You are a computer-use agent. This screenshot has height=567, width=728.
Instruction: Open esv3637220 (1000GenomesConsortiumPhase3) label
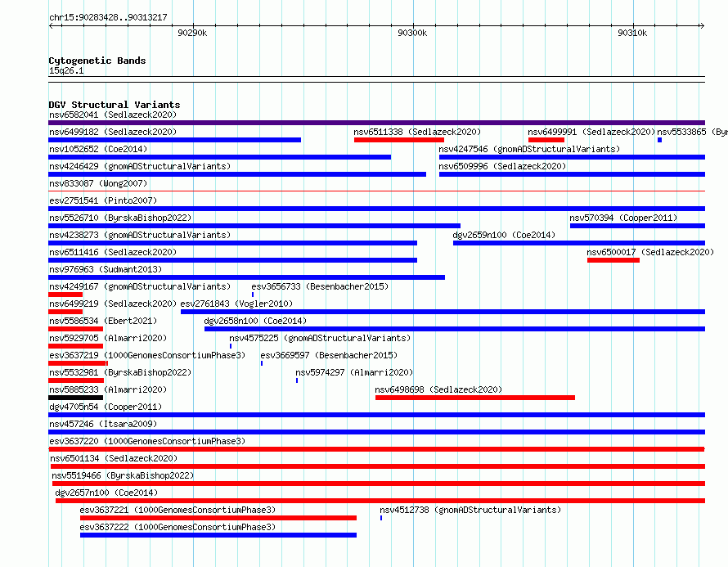click(x=147, y=441)
